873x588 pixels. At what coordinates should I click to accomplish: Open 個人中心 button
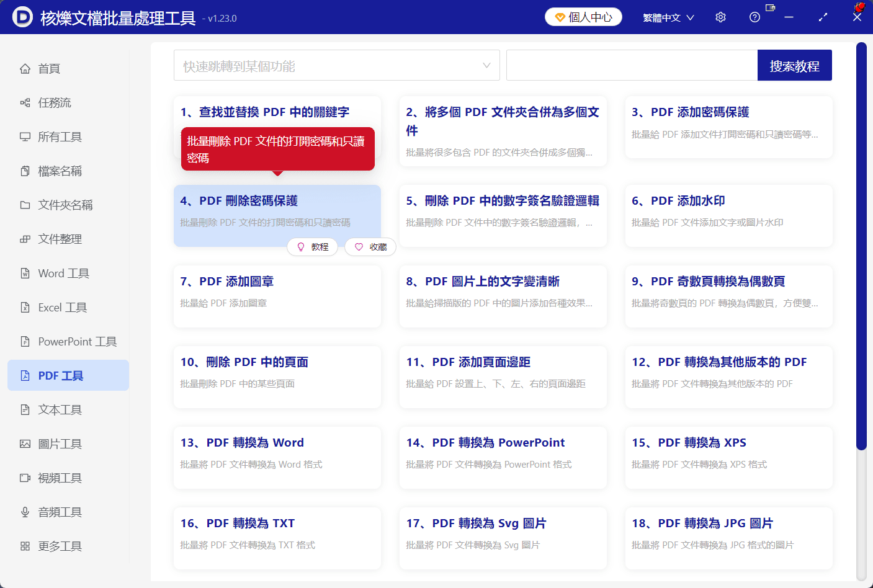583,17
